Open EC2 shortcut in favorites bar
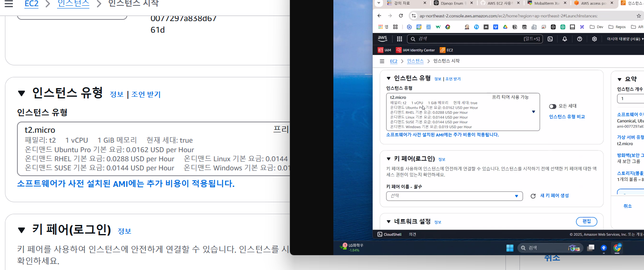Viewport: 644px width, 270px height. [446, 50]
